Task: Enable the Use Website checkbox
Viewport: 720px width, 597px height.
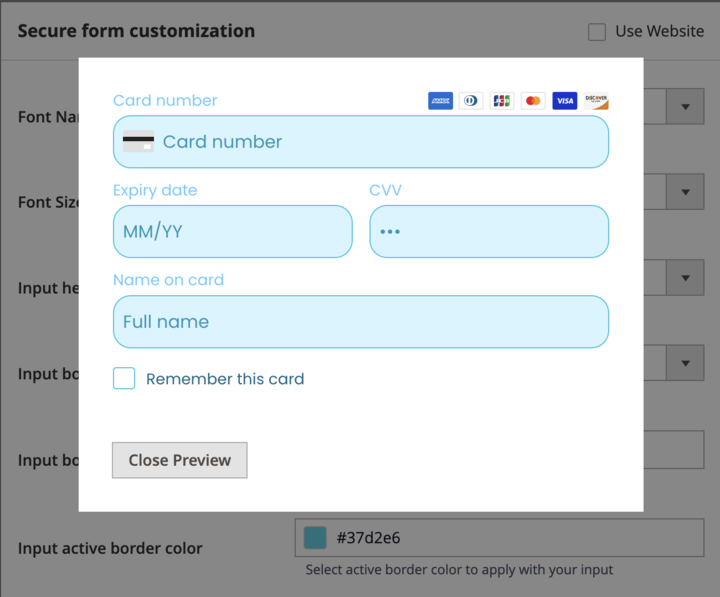Action: point(597,32)
